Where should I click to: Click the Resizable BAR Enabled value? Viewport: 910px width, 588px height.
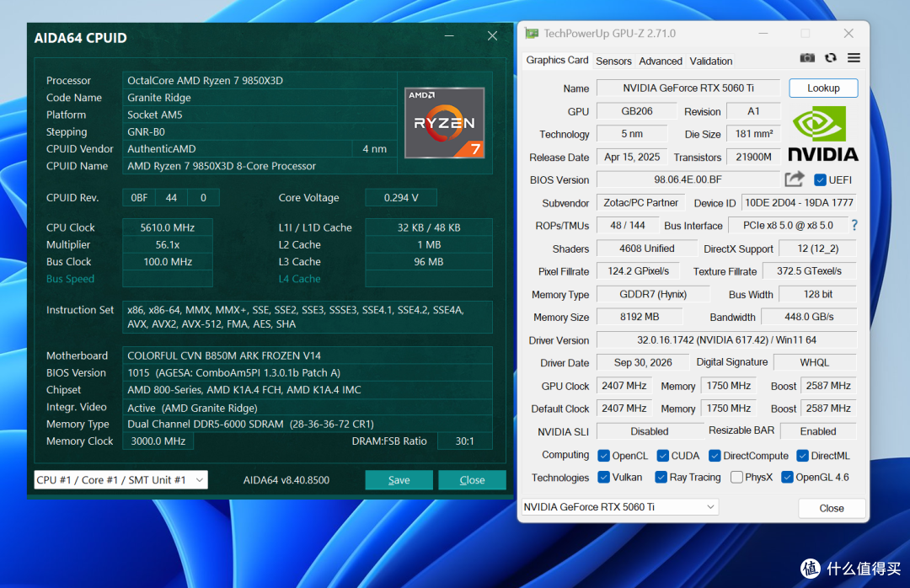818,431
